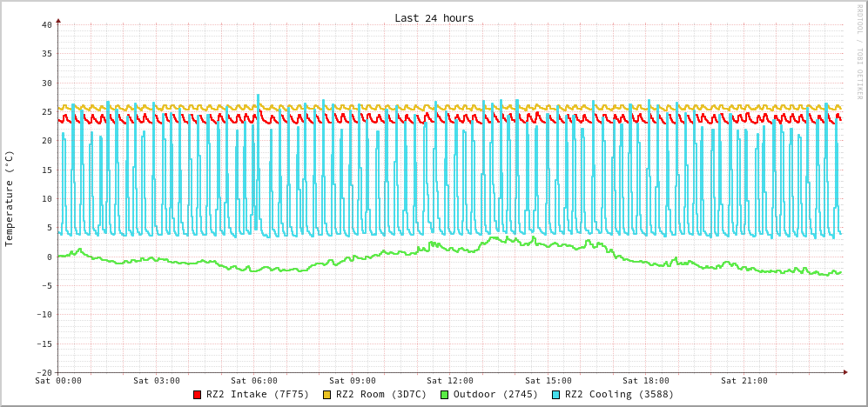Select the 'RZ2 Intake (7F75)' legend label
868x407 pixels.
pos(258,395)
